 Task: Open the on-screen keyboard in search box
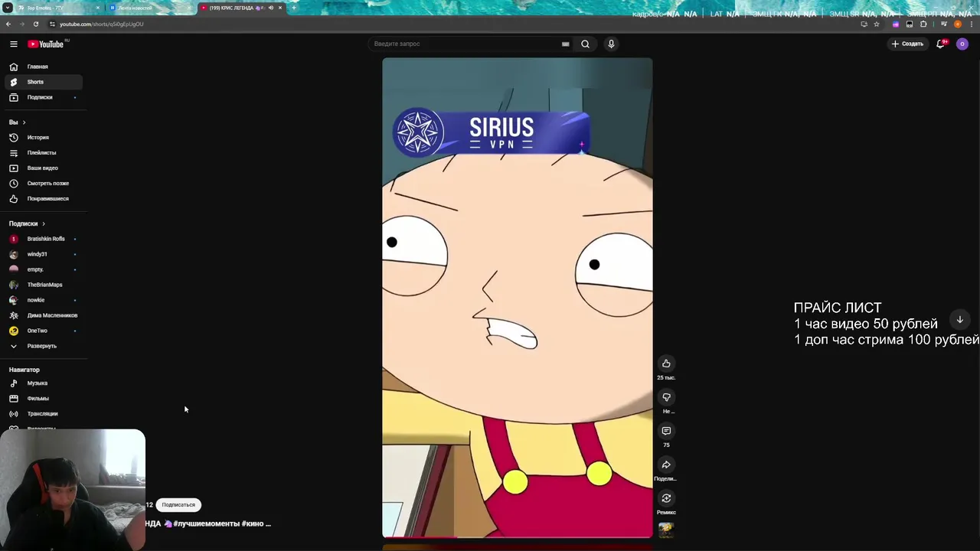[566, 44]
